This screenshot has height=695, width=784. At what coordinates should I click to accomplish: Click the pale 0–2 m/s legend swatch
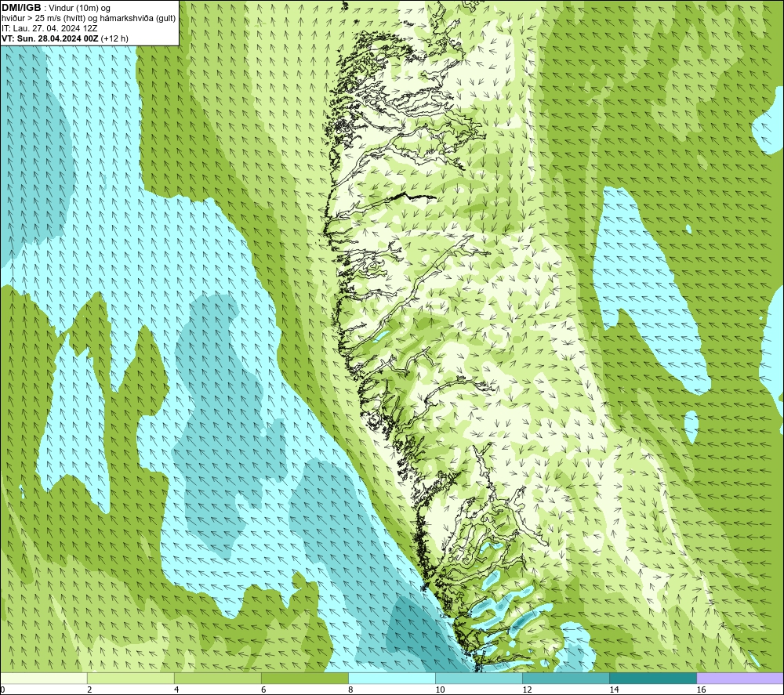click(44, 678)
